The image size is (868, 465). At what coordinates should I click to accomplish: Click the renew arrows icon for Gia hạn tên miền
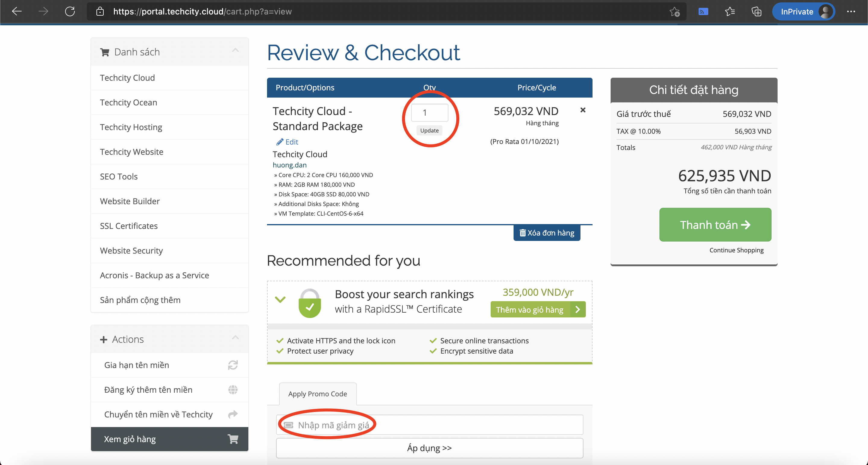pos(233,365)
